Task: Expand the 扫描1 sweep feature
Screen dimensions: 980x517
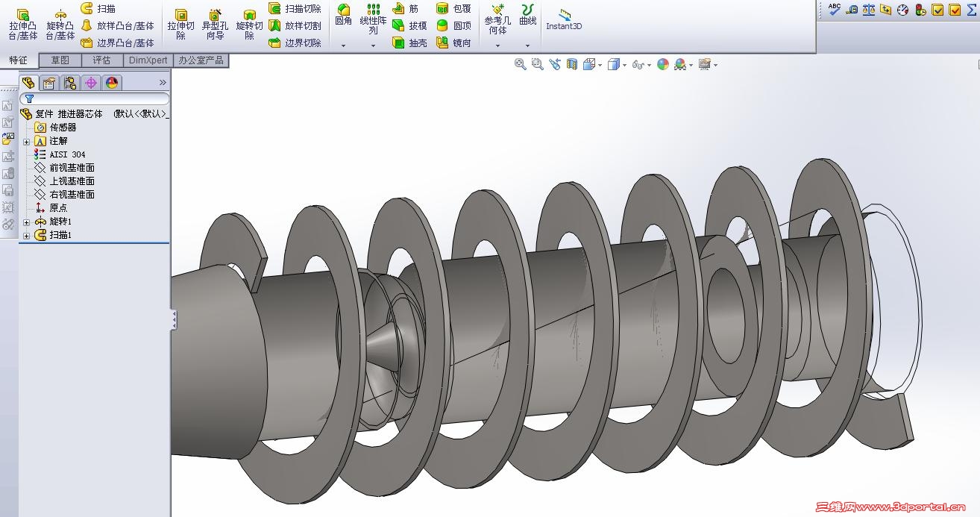Action: coord(26,236)
